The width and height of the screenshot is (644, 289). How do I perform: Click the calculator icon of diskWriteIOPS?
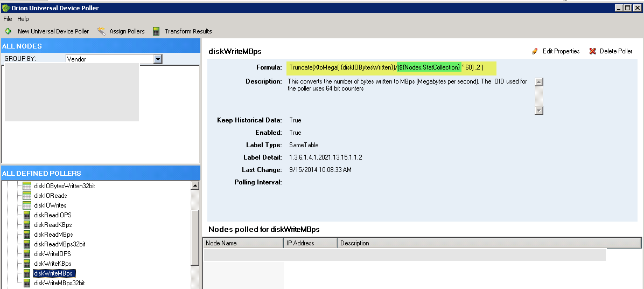pos(27,253)
